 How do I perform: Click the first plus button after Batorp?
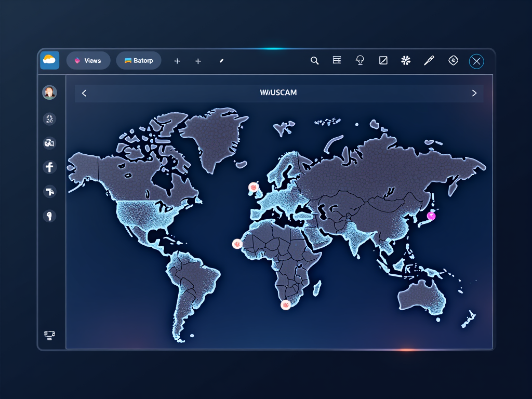177,61
